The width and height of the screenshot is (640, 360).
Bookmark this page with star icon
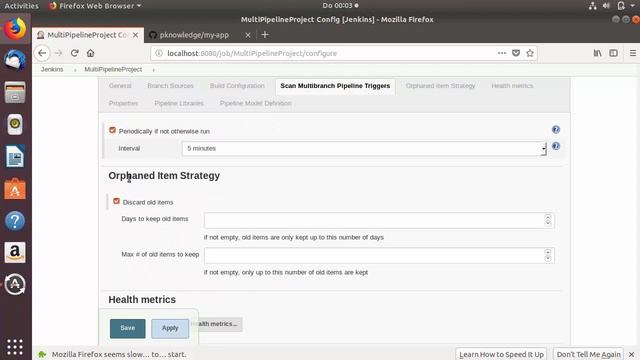530,53
